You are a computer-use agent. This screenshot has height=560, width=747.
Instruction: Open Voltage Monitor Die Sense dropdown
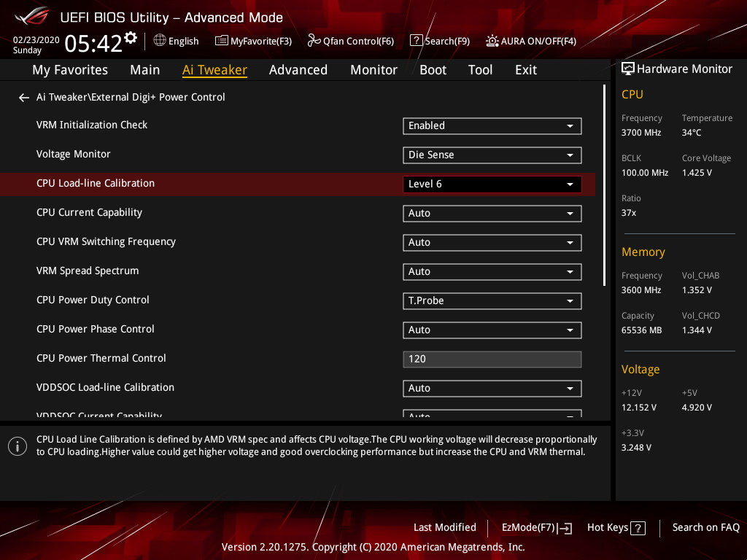click(492, 155)
